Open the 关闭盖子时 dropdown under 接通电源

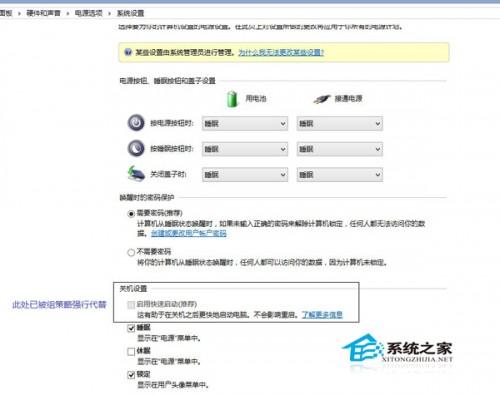point(340,175)
